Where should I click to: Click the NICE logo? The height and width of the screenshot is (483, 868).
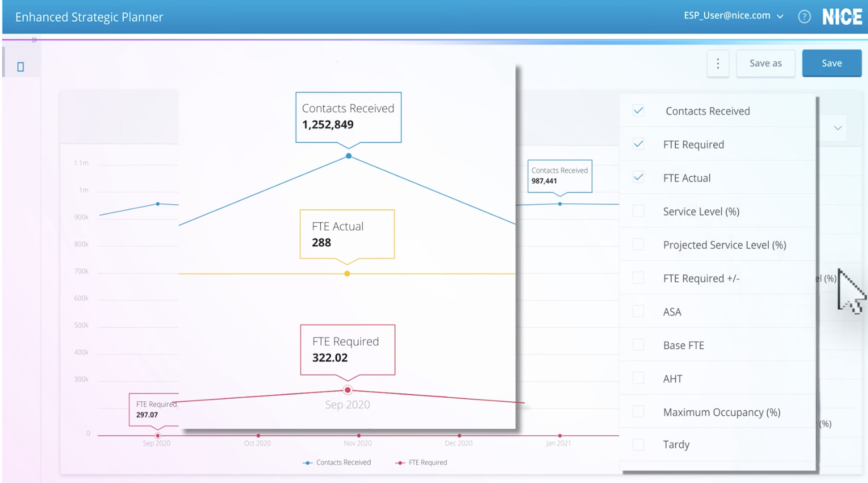[842, 17]
